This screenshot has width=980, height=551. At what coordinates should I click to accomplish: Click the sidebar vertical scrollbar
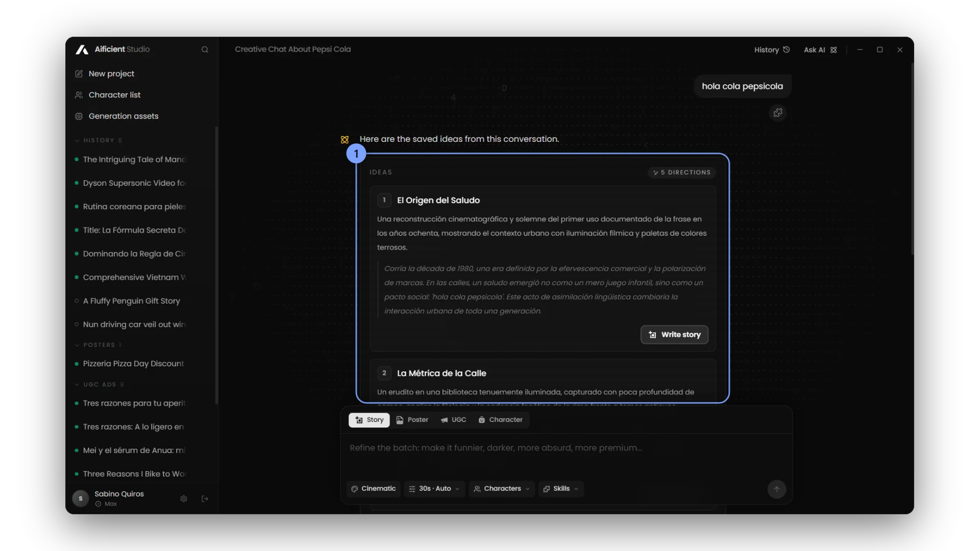click(x=216, y=265)
